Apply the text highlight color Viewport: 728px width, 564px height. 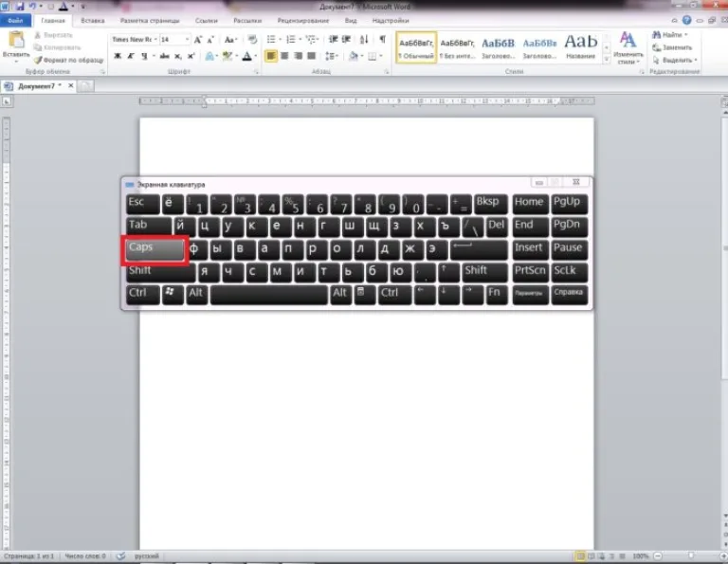227,56
